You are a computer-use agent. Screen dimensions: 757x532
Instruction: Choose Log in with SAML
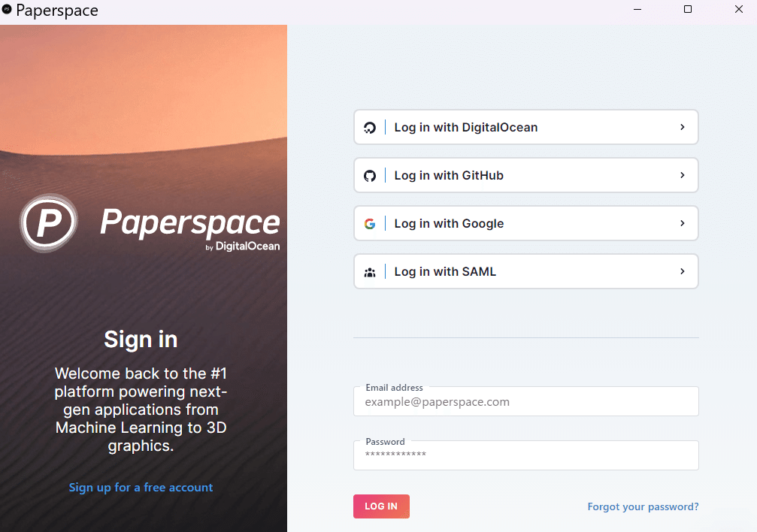(525, 271)
